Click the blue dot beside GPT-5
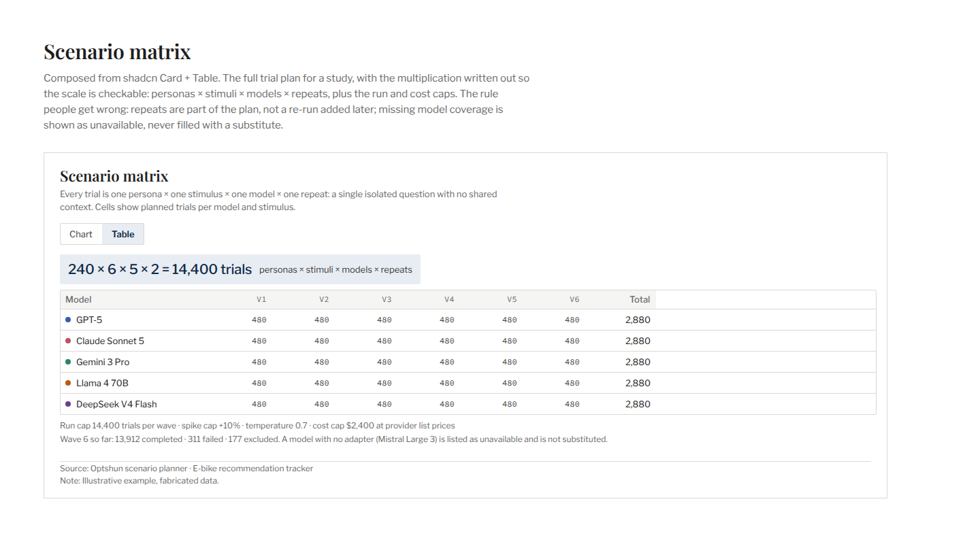This screenshot has height=542, width=980. coord(68,320)
